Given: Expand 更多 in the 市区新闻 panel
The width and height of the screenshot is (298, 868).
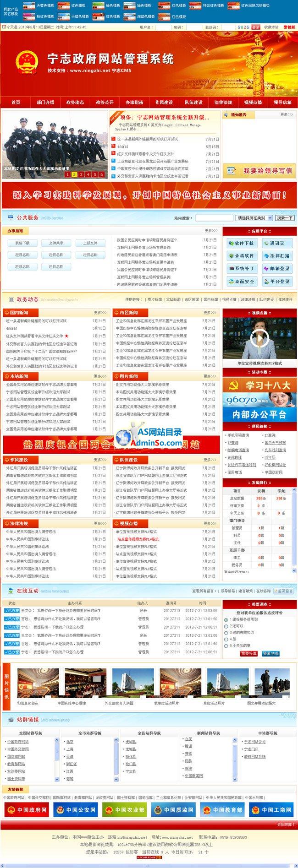Looking at the screenshot, I should [x=210, y=313].
